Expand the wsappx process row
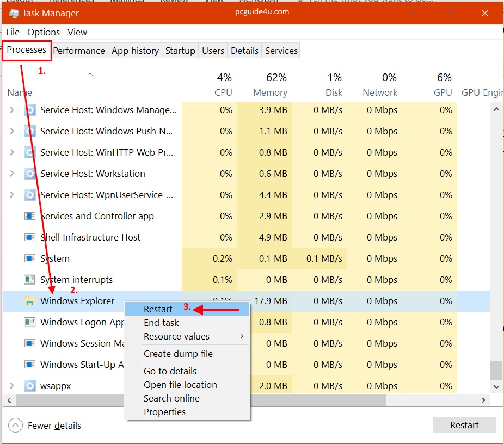Image resolution: width=504 pixels, height=444 pixels. point(12,386)
